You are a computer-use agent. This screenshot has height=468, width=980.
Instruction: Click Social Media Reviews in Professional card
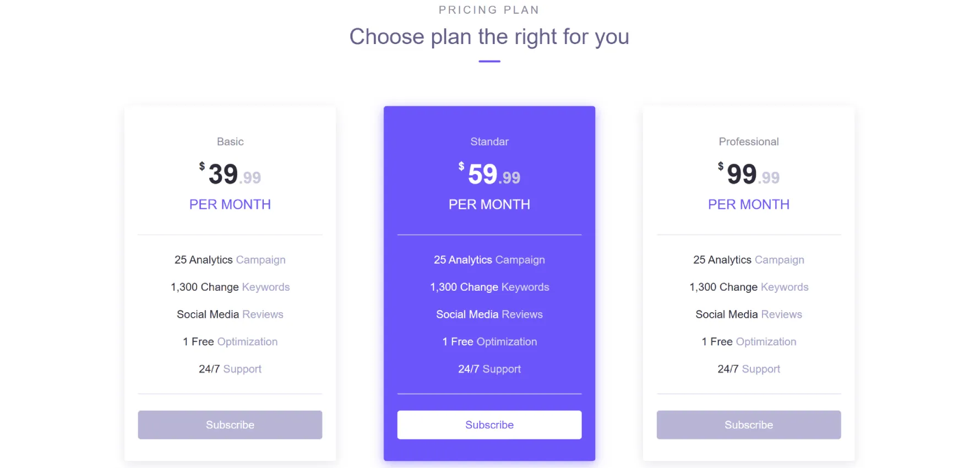[x=749, y=314]
